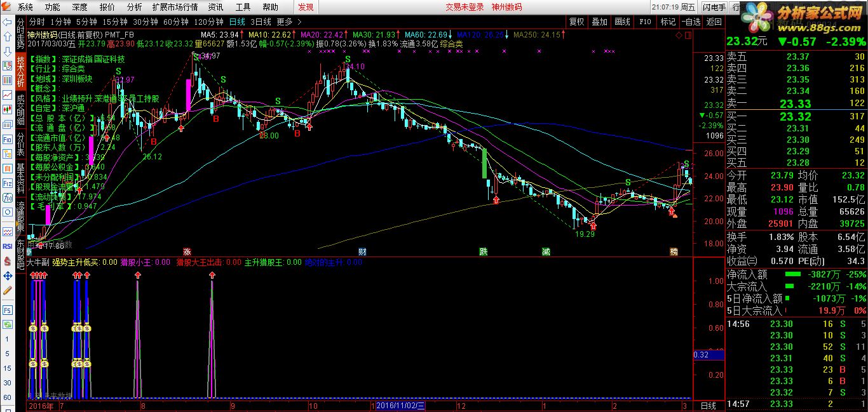
Task: Click the '榜' marker icon under chart
Action: coord(674,251)
